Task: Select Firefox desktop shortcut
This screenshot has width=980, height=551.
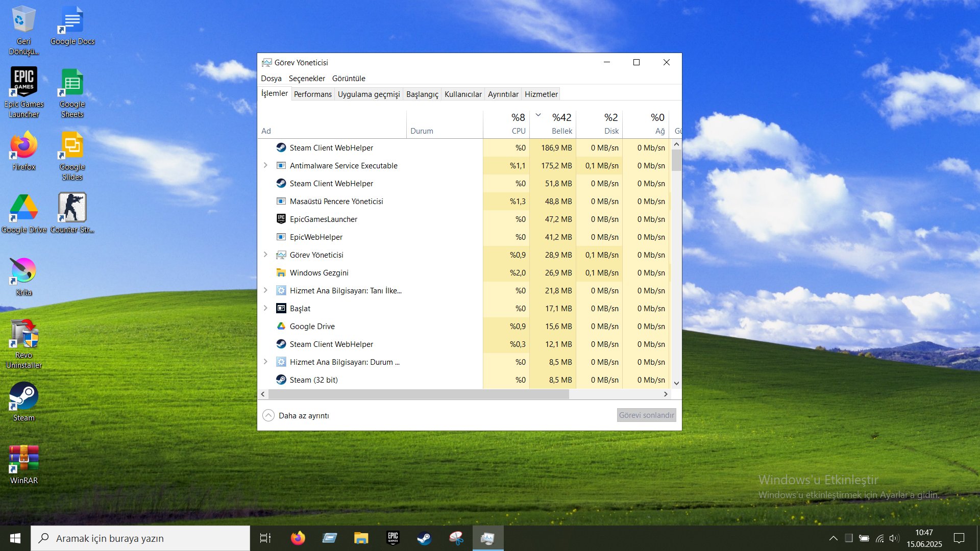Action: click(x=24, y=151)
